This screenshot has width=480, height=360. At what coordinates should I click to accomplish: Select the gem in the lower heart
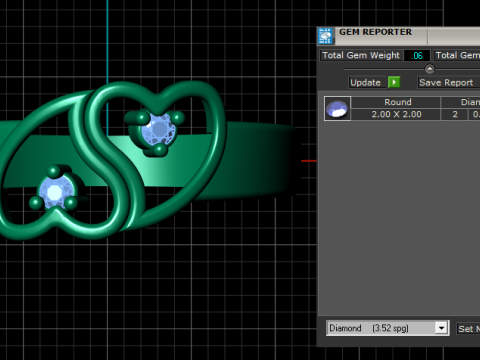point(56,192)
